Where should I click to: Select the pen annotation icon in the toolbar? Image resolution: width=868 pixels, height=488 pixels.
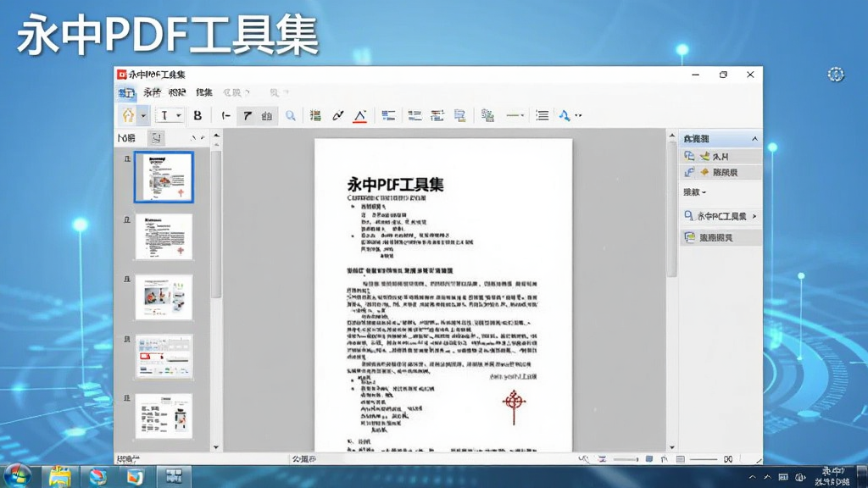pyautogui.click(x=337, y=115)
